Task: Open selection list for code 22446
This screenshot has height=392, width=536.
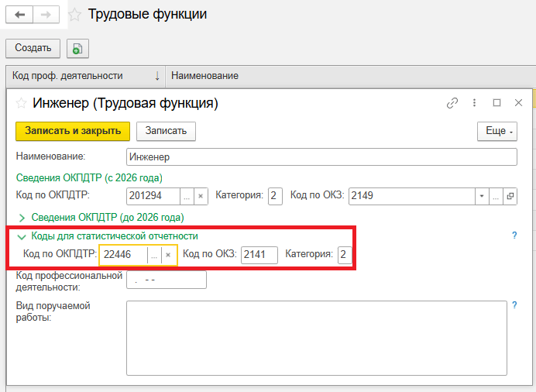Action: coord(154,255)
